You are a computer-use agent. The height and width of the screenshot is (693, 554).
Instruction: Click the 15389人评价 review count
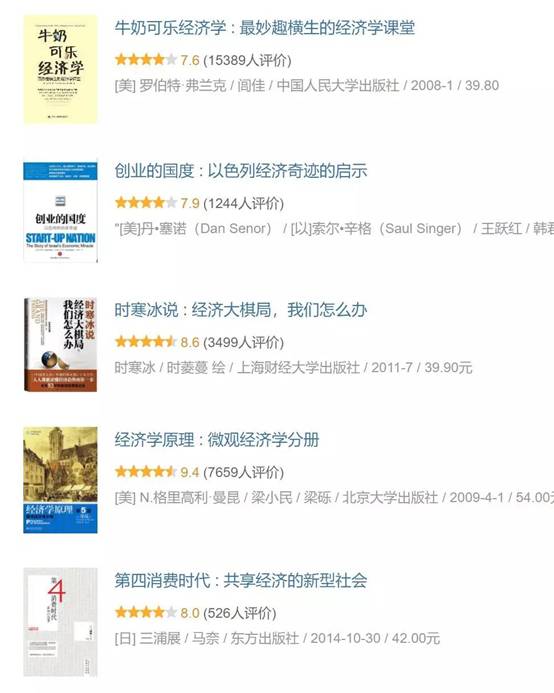point(247,60)
